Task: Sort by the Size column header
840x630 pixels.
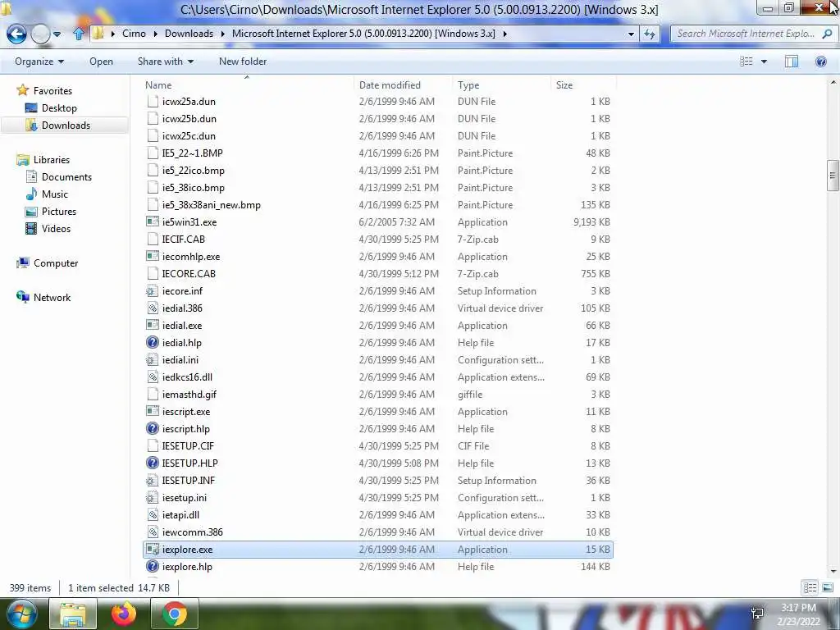Action: (583, 85)
